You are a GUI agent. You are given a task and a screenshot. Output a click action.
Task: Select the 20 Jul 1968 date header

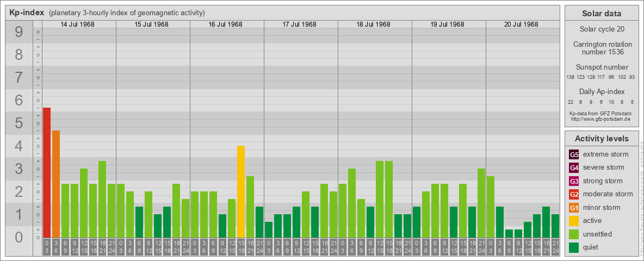click(521, 24)
